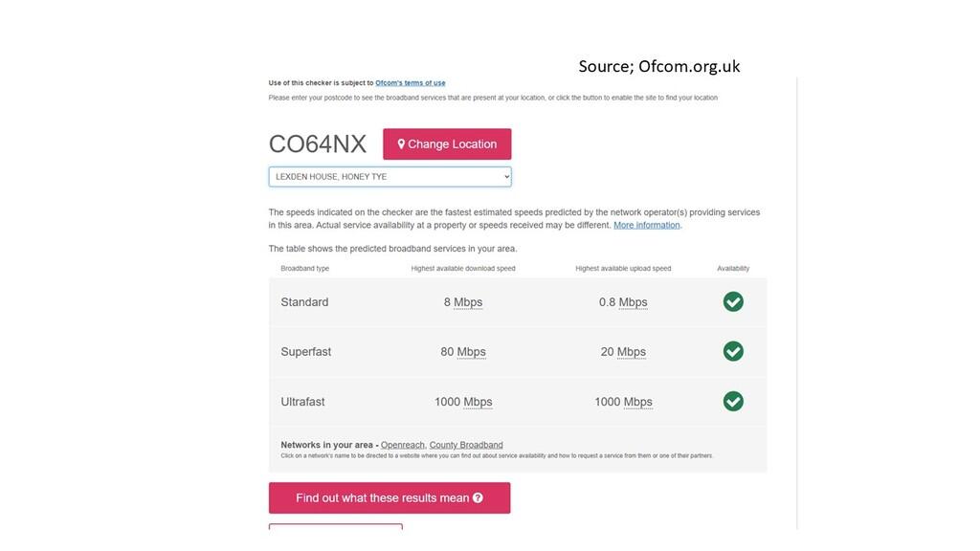980x551 pixels.
Task: Click the Standard broadband availability checkmark
Action: pos(733,302)
